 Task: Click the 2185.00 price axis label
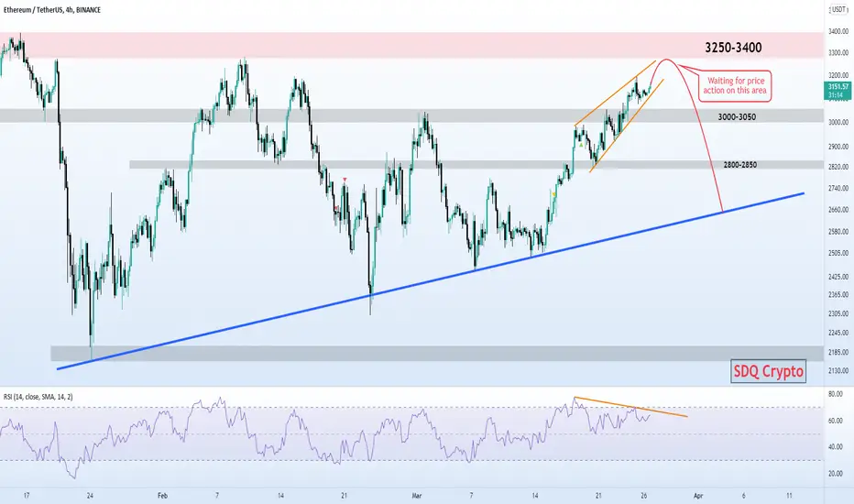(838, 353)
